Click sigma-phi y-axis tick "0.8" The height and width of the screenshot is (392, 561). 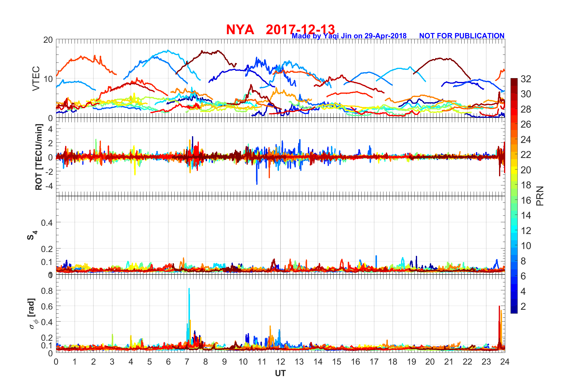pyautogui.click(x=47, y=291)
